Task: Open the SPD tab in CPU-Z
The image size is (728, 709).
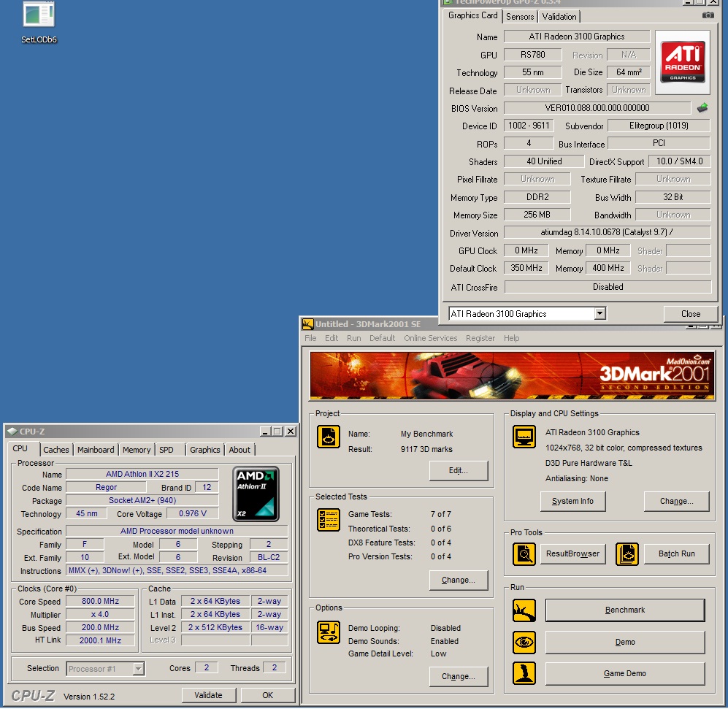Action: tap(166, 450)
